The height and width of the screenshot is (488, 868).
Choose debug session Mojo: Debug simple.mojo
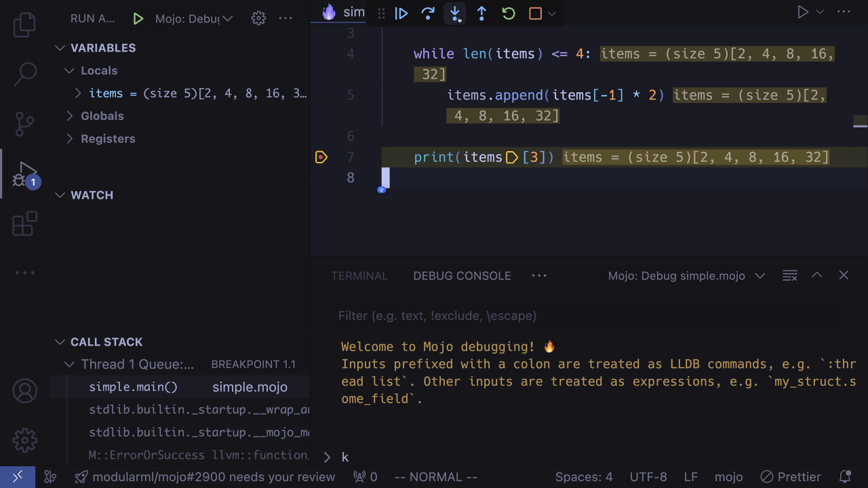click(x=686, y=276)
